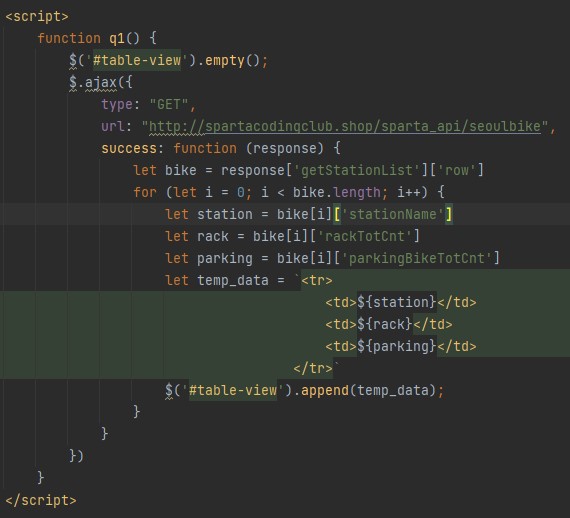Click the 'rackTotCnt' string key
Image resolution: width=570 pixels, height=518 pixels.
coord(365,237)
